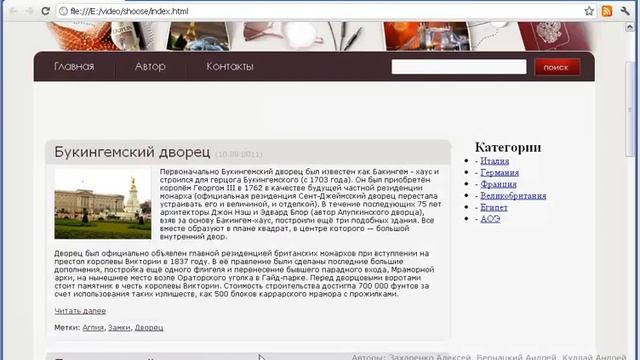Click the Читать далее link

coord(80,311)
